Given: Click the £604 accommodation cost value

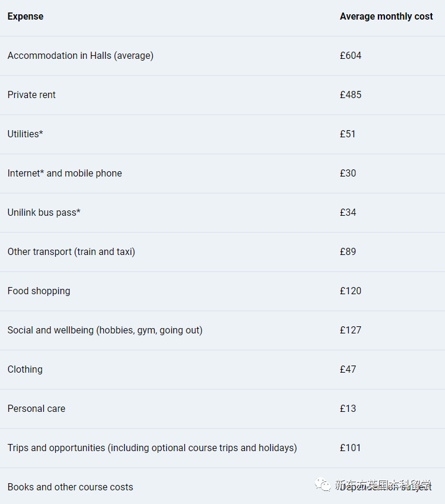Looking at the screenshot, I should [x=351, y=56].
